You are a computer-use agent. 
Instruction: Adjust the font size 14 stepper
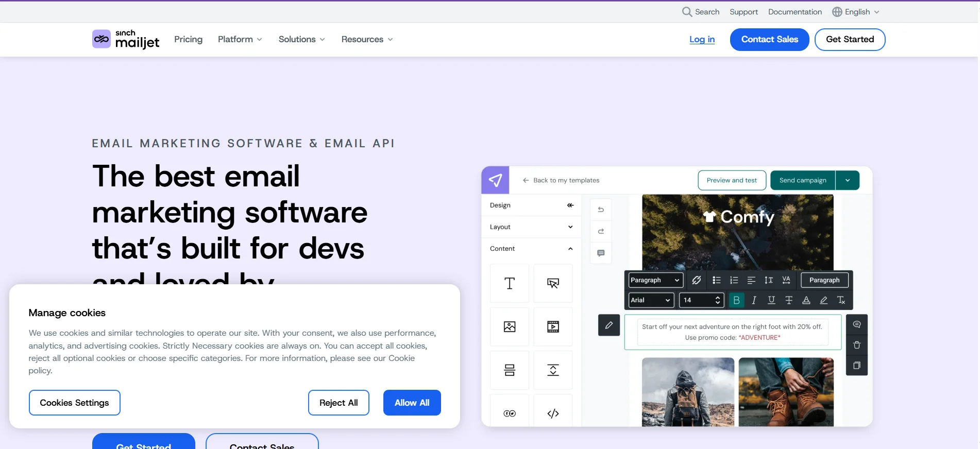pyautogui.click(x=718, y=300)
